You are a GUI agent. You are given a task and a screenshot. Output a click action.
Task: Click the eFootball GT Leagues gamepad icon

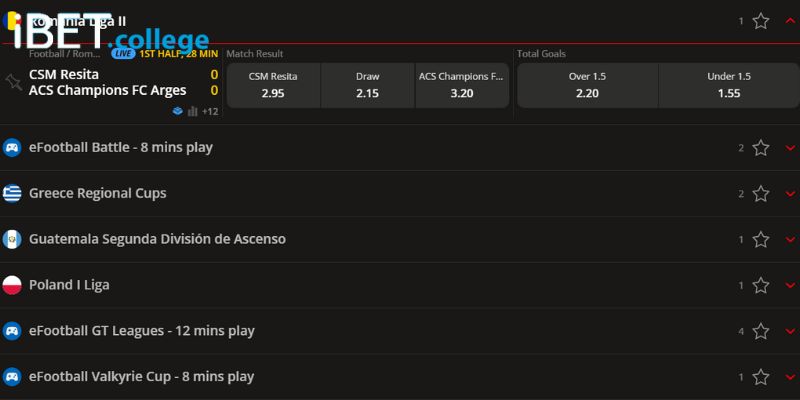click(12, 331)
